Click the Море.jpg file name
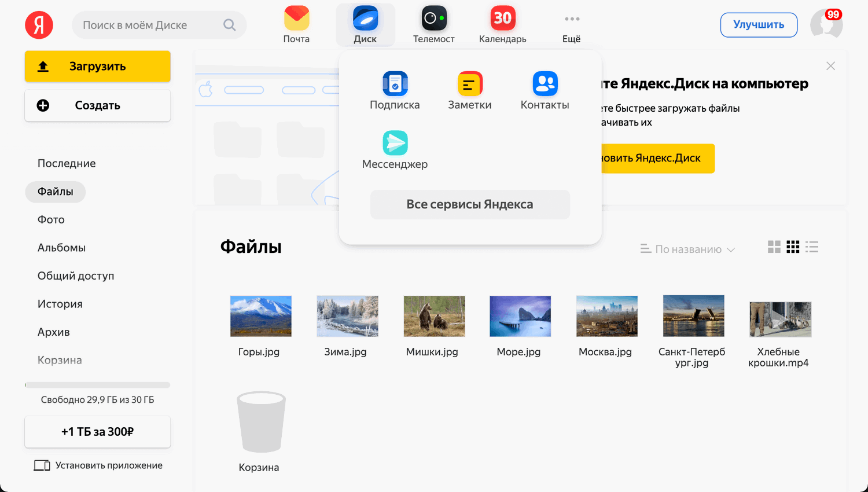 518,352
